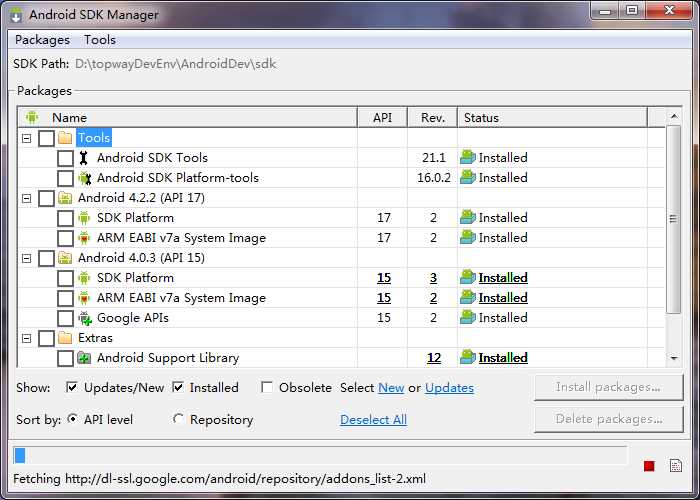The width and height of the screenshot is (700, 500).
Task: Click Installed status icon for API 17 SDK Platform
Action: pyautogui.click(x=468, y=217)
